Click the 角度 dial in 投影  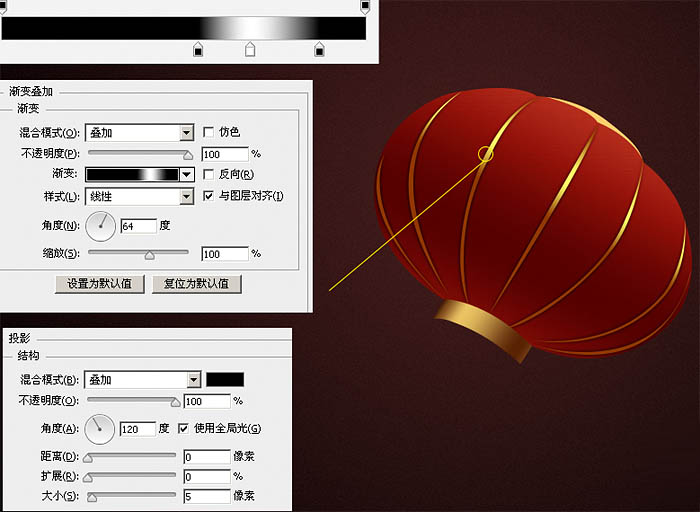pos(100,429)
